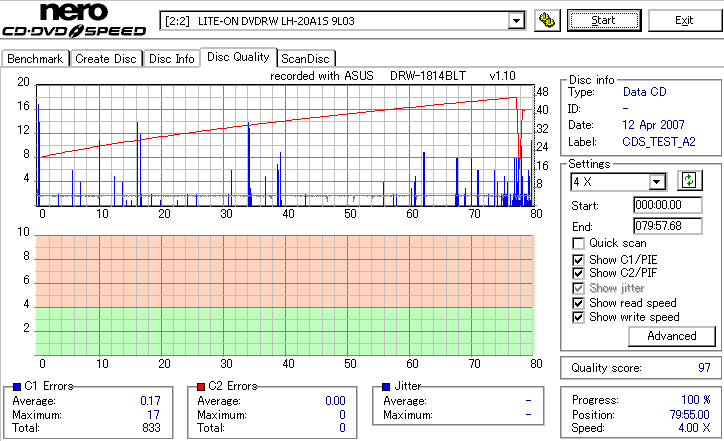Open the Advanced settings button
The width and height of the screenshot is (724, 441).
tap(671, 336)
